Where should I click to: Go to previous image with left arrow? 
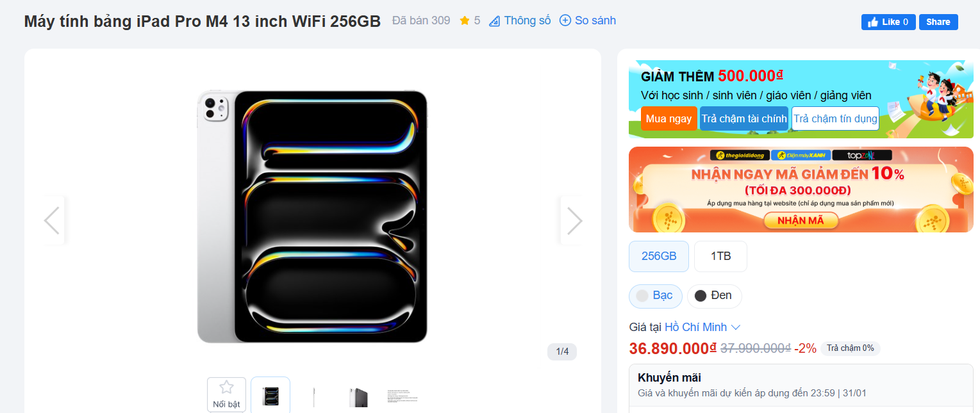pos(52,221)
